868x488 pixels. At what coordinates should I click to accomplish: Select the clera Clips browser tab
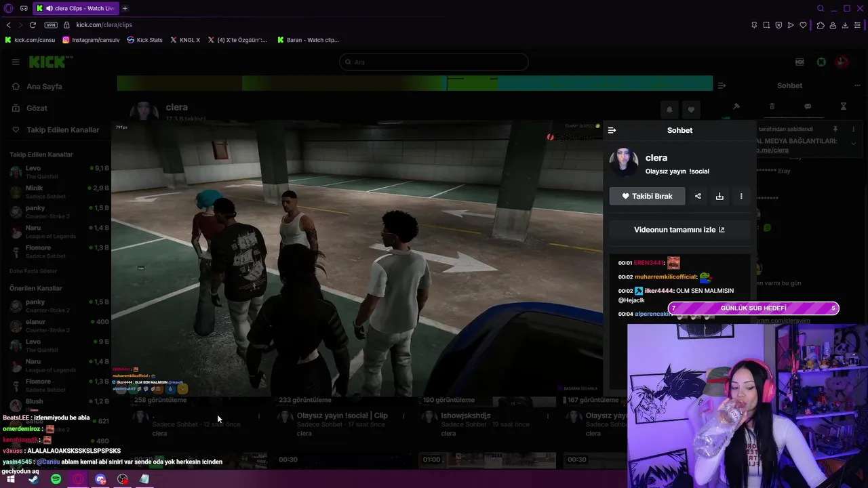[75, 8]
